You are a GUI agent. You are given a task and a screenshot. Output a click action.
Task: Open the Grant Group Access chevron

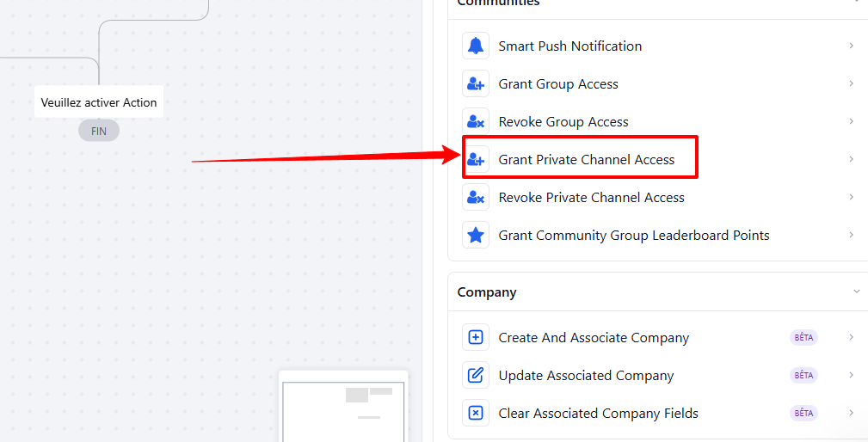[x=851, y=83]
